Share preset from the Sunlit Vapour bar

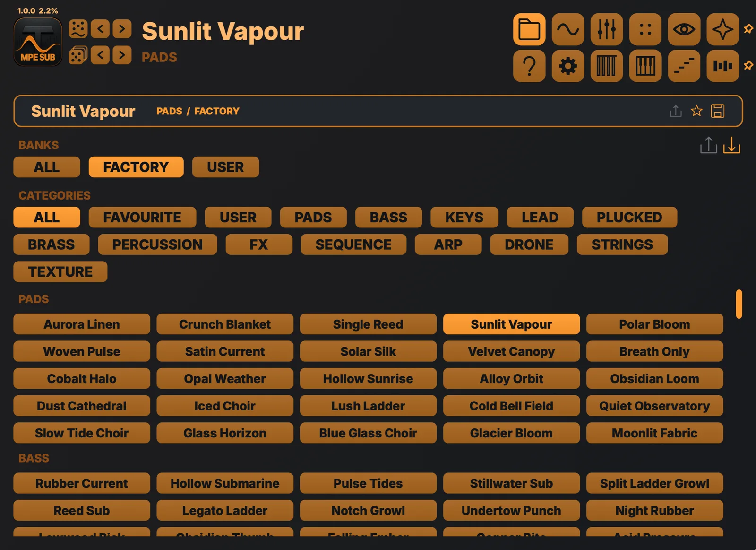coord(676,111)
